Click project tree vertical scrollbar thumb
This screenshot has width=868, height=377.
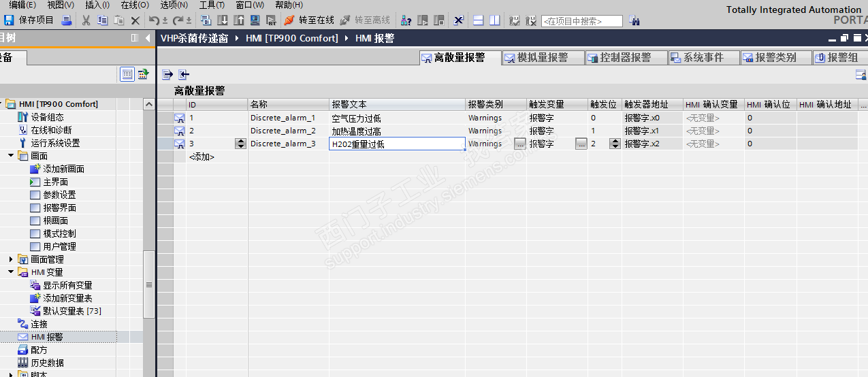[149, 284]
